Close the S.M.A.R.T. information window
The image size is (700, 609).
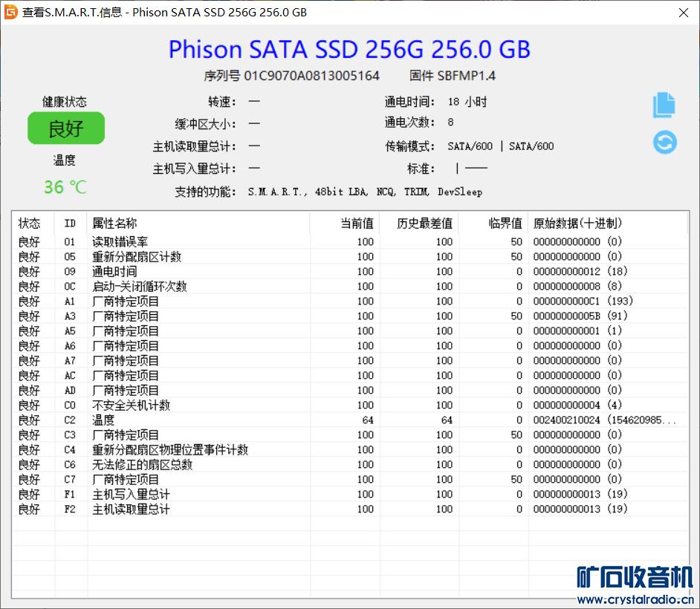coord(683,13)
